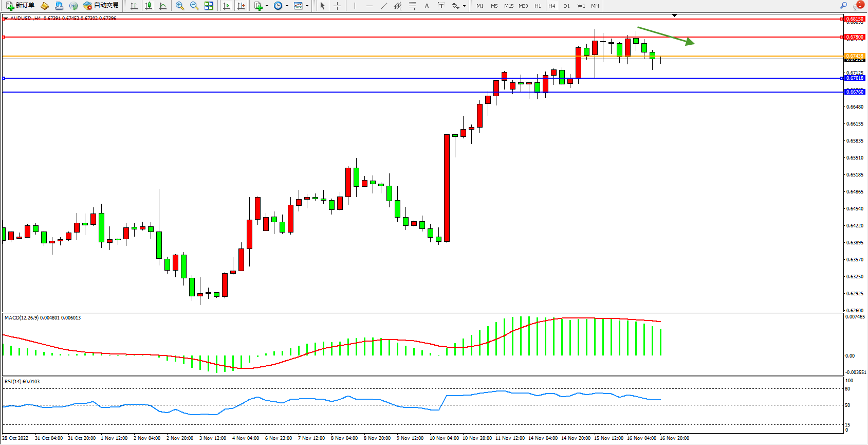Toggle AutoTrading (自动交易) button
Image resolution: width=868 pixels, height=445 pixels.
click(101, 6)
